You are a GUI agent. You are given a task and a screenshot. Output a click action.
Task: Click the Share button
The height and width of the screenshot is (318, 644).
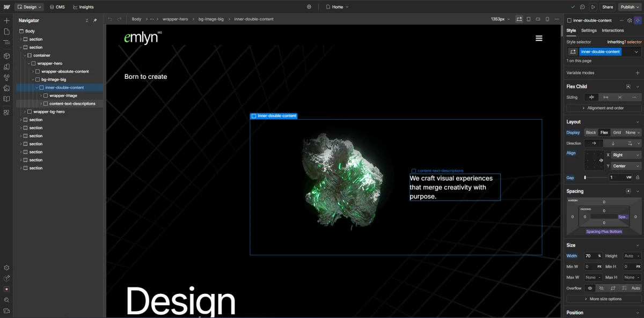tap(608, 7)
